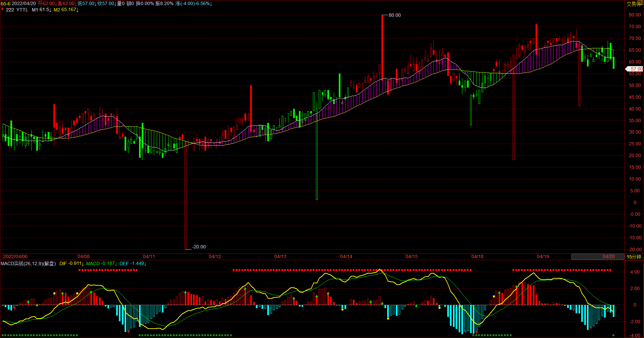This screenshot has width=644, height=338.
Task: Select the b5-6 symbol code label
Action: coord(5,4)
